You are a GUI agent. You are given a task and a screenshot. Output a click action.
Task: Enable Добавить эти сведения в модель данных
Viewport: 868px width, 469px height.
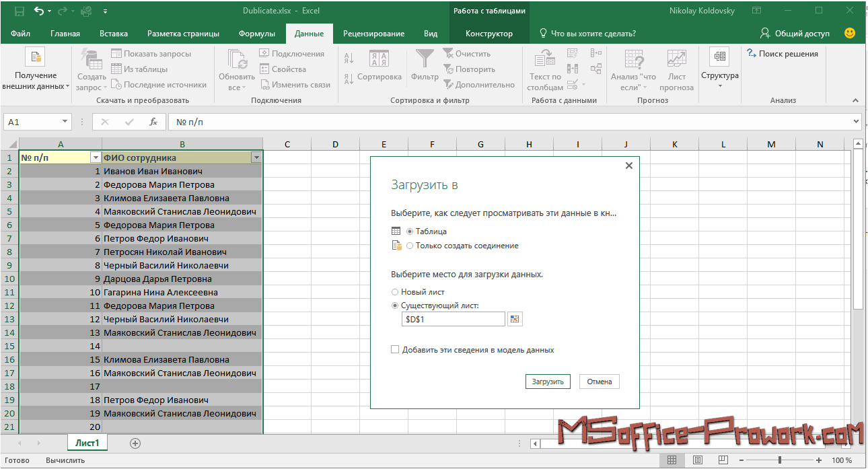(395, 350)
